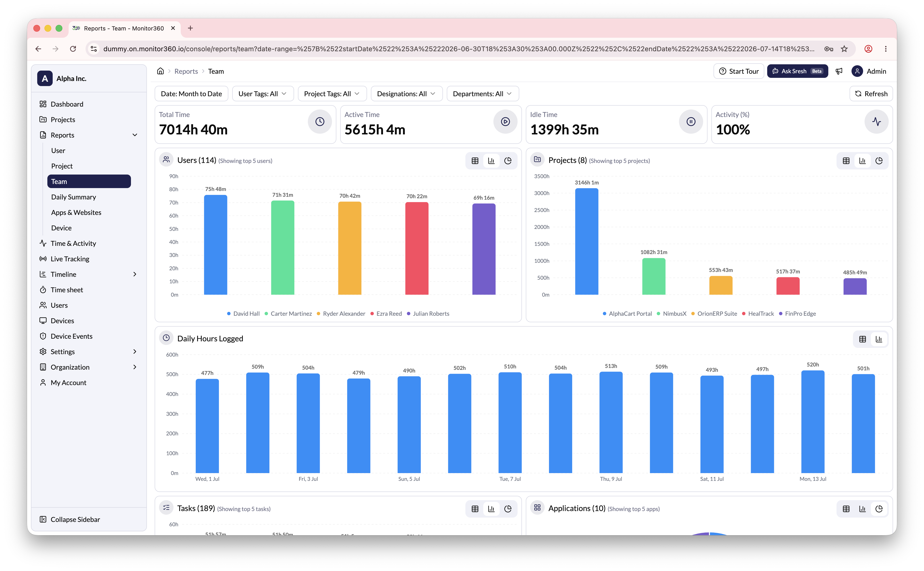Click the AlphaCart Portal 3146h bar

[586, 242]
